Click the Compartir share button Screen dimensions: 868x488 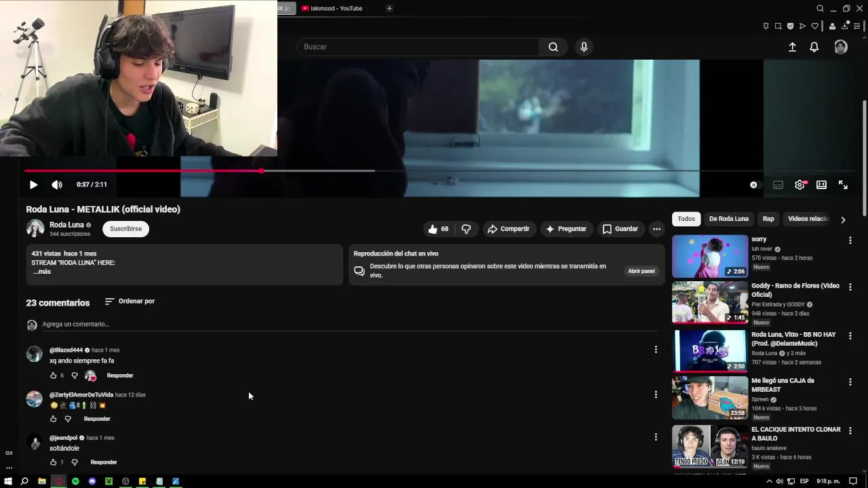pos(508,229)
